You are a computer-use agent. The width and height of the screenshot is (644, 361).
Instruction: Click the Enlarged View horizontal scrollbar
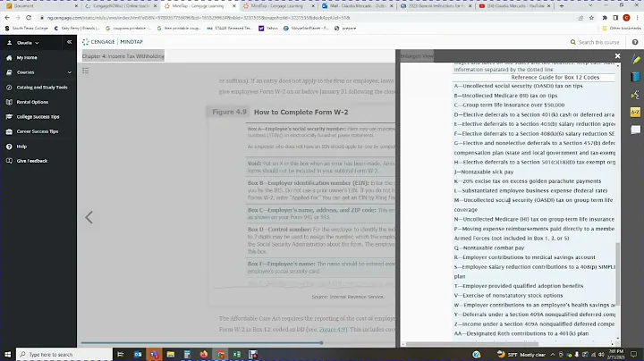click(x=471, y=344)
